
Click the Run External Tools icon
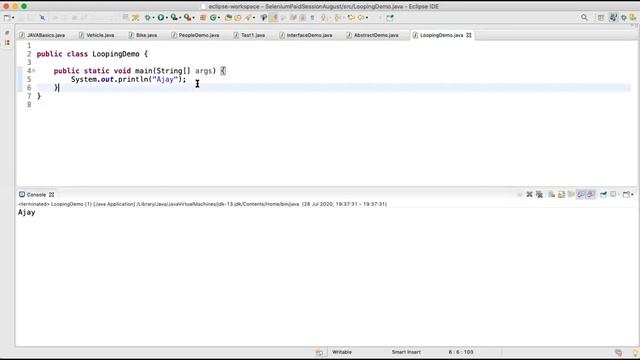[x=187, y=18]
